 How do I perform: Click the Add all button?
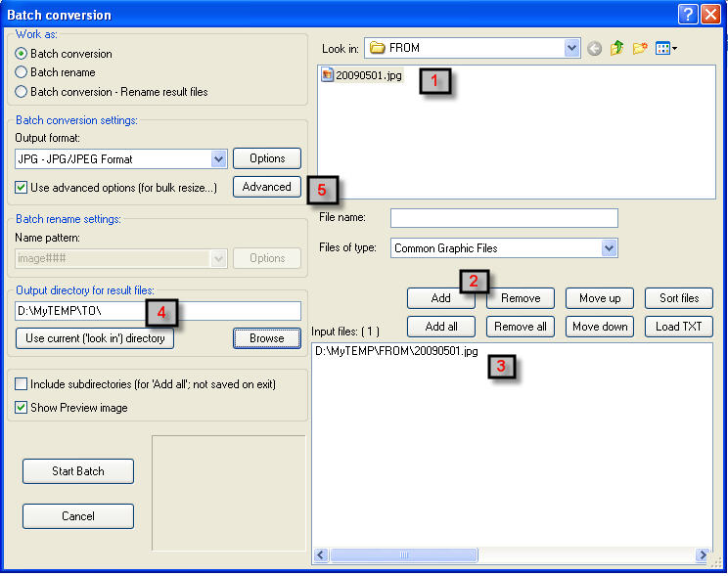point(441,327)
